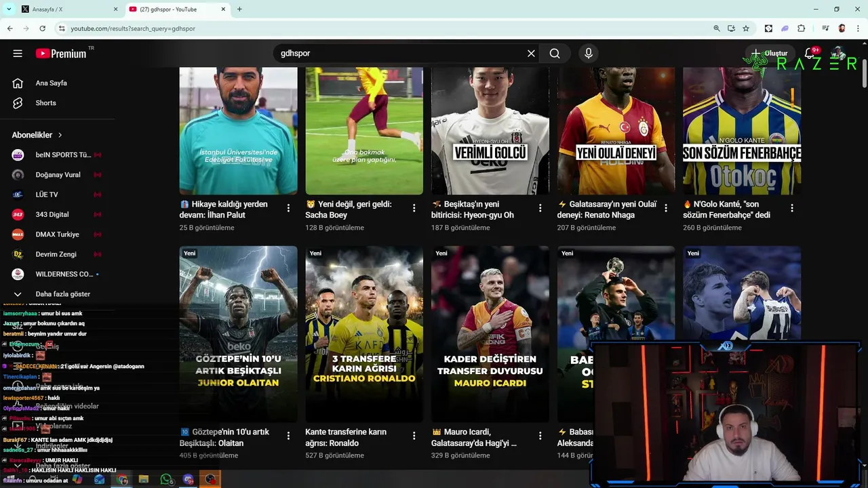Go to YouTube Premium home logo

click(62, 54)
